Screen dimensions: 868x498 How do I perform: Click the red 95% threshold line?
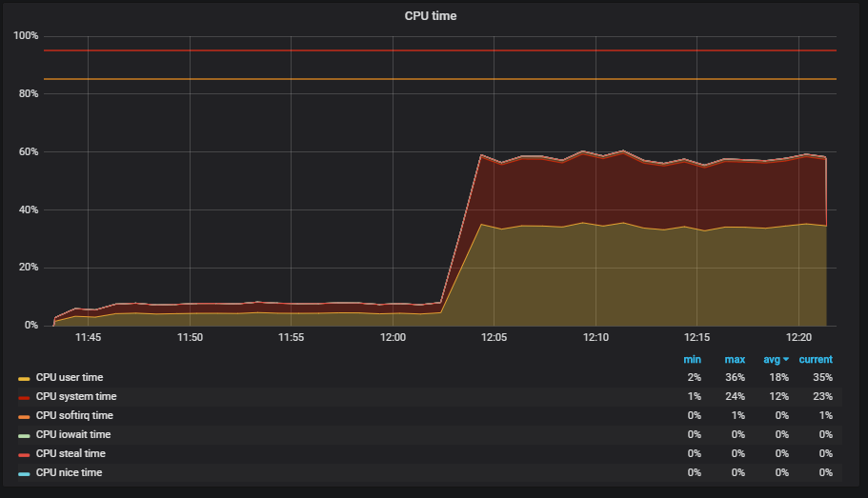[440, 50]
